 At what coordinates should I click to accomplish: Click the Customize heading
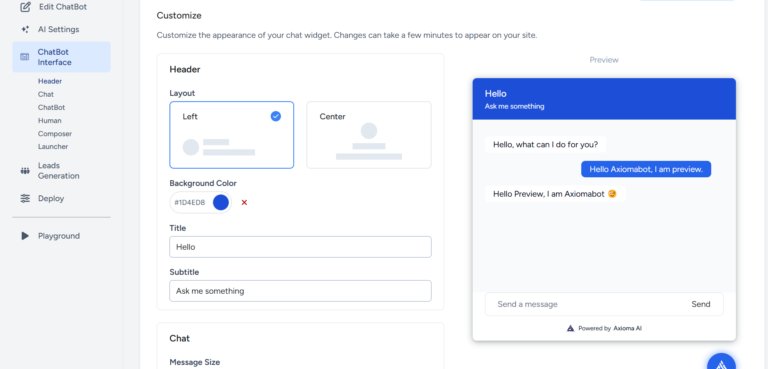(x=179, y=16)
